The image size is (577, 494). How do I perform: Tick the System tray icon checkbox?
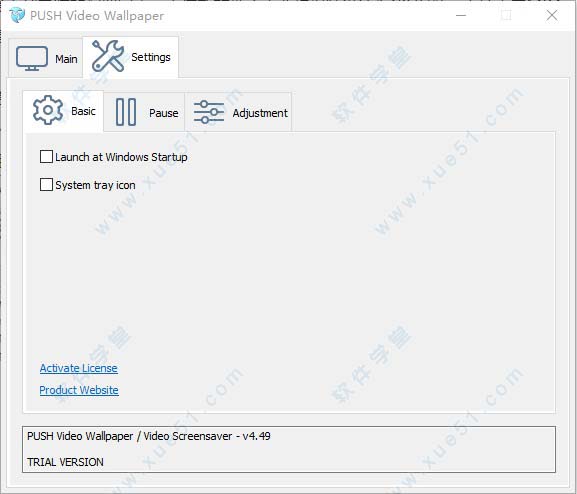(46, 184)
